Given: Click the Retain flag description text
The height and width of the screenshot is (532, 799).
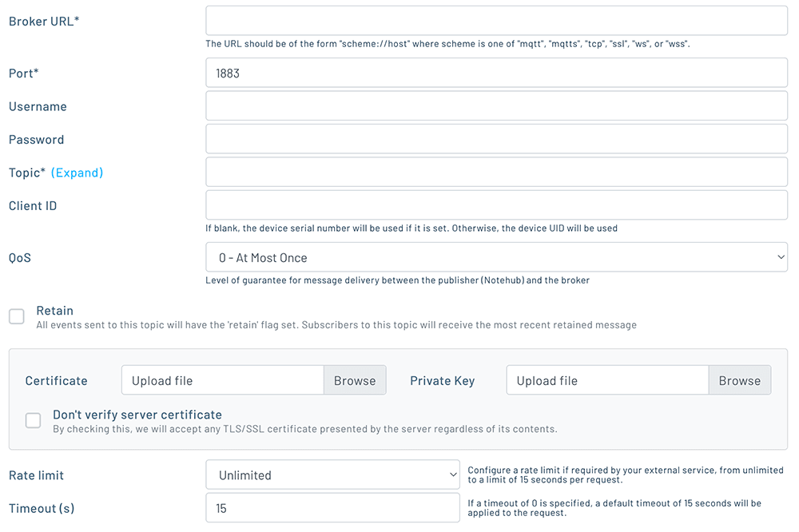Looking at the screenshot, I should pos(336,325).
